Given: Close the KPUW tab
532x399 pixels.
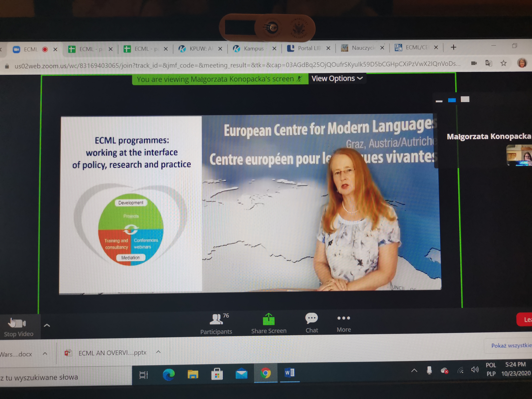Looking at the screenshot, I should (220, 49).
